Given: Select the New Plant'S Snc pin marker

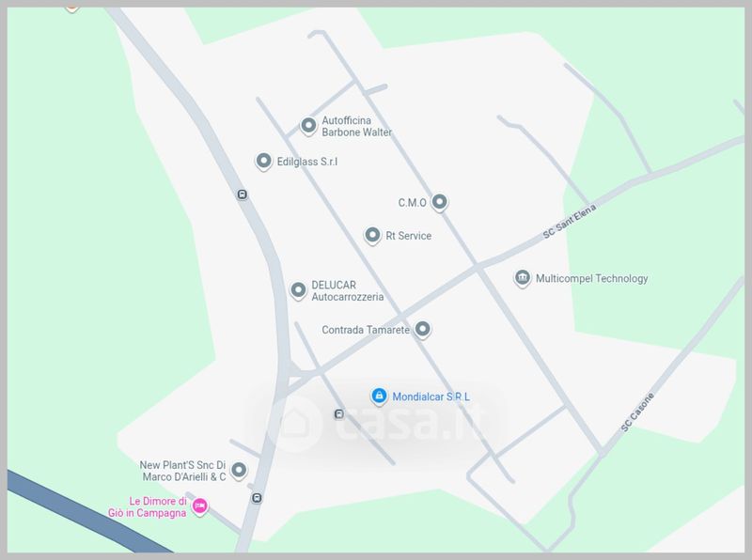Looking at the screenshot, I should [239, 471].
